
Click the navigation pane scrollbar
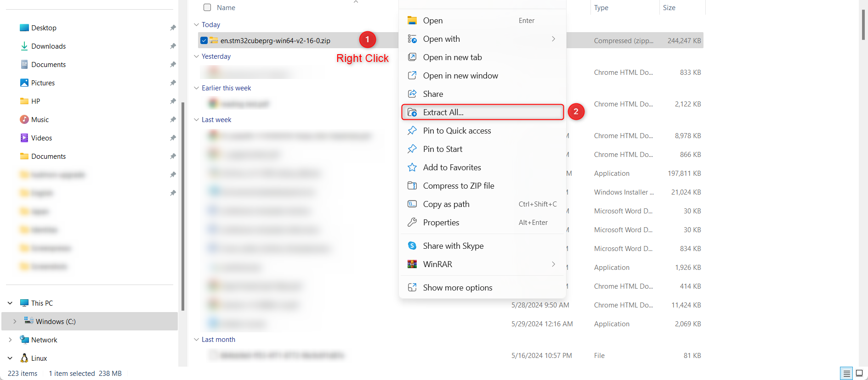183,207
